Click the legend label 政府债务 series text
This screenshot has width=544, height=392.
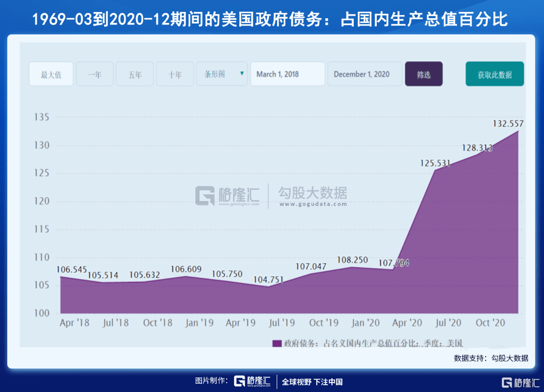point(373,344)
